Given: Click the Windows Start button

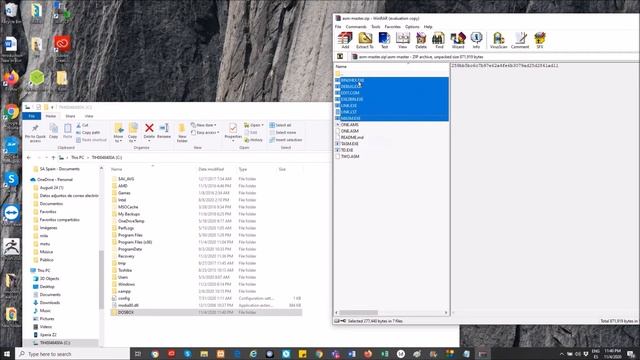Looking at the screenshot, I should click(x=7, y=354).
